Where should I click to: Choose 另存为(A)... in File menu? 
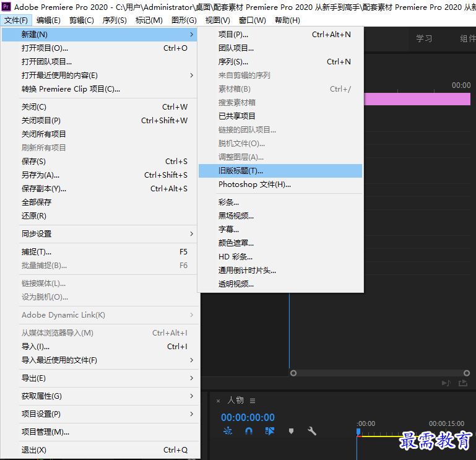click(99, 175)
